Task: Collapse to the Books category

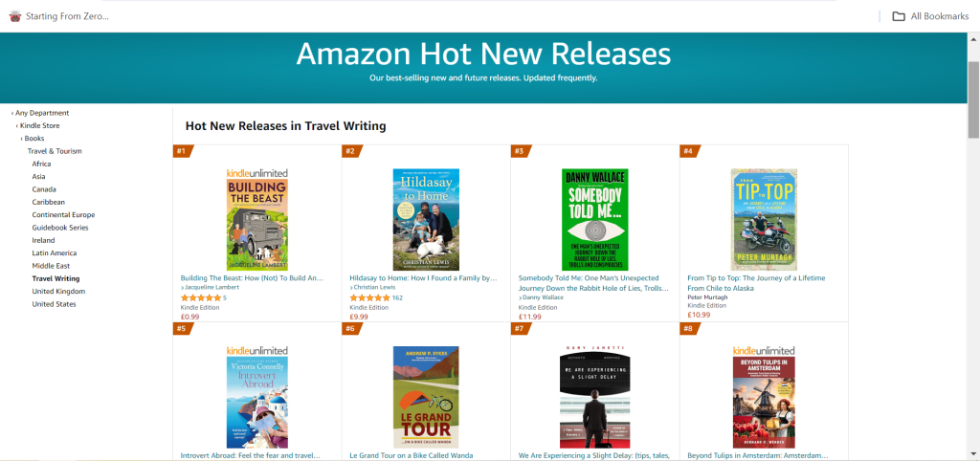Action: (x=34, y=138)
